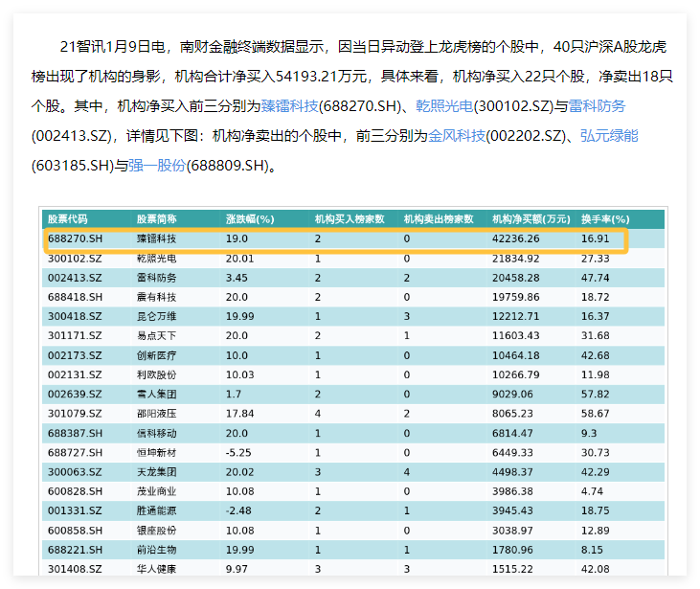Select 震有科技 name cell
Image resolution: width=700 pixels, height=589 pixels.
157,297
